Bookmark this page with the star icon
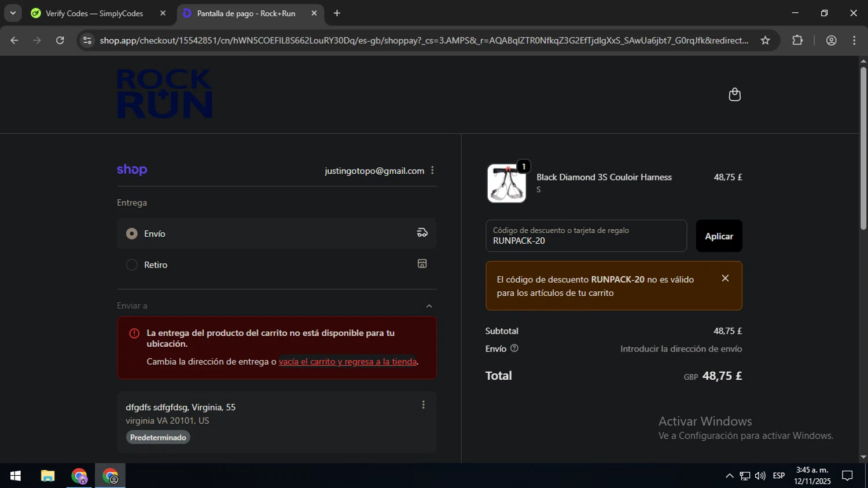This screenshot has width=868, height=488. tap(766, 41)
